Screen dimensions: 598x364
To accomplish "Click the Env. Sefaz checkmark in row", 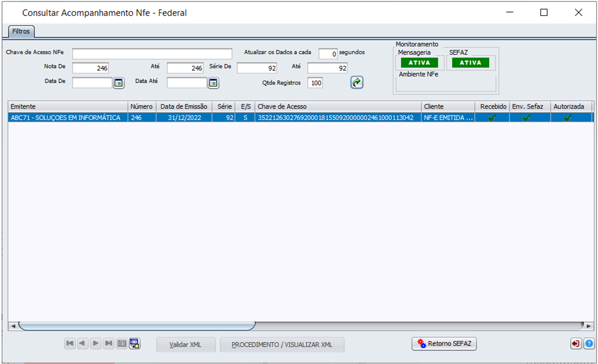I will tap(526, 118).
